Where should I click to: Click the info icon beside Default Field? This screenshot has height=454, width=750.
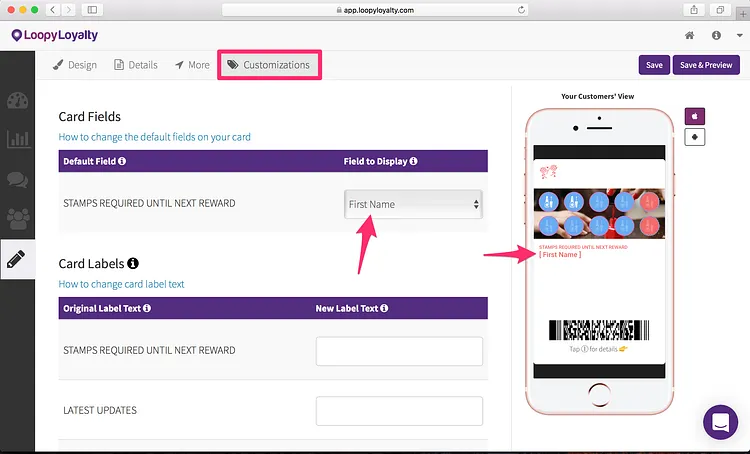click(x=122, y=161)
